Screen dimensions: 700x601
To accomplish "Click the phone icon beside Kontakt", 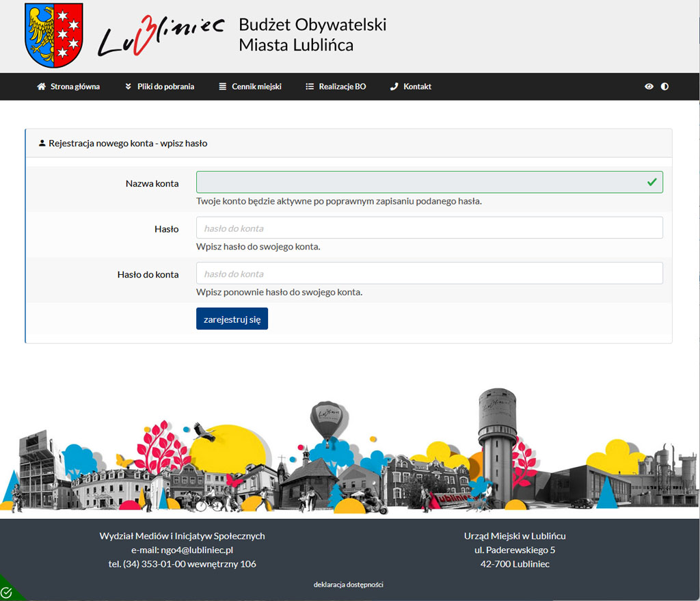I will click(394, 87).
